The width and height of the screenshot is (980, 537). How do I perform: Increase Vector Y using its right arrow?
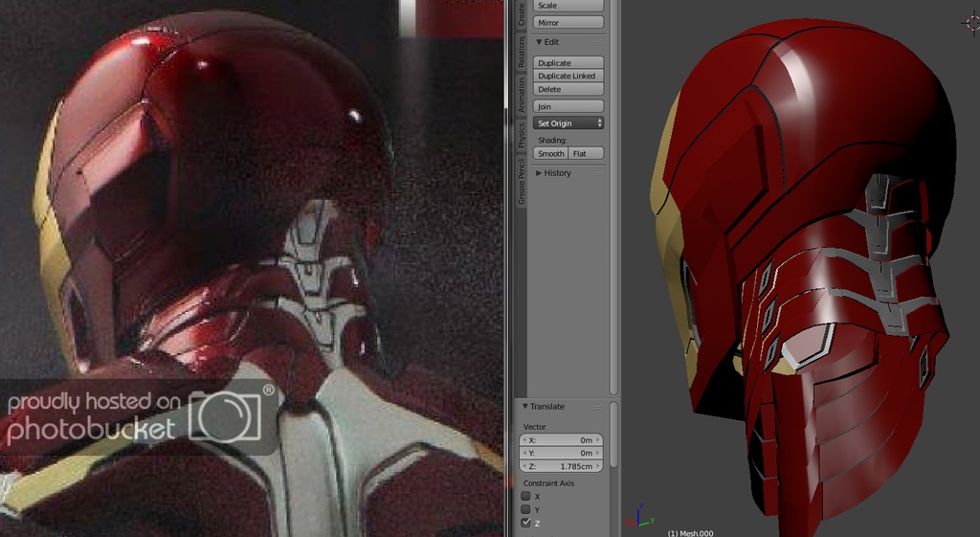pos(598,453)
